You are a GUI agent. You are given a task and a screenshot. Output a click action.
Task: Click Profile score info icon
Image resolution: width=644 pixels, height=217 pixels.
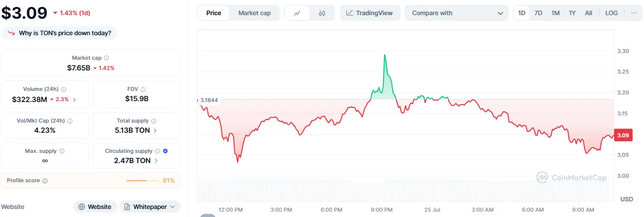pyautogui.click(x=45, y=181)
